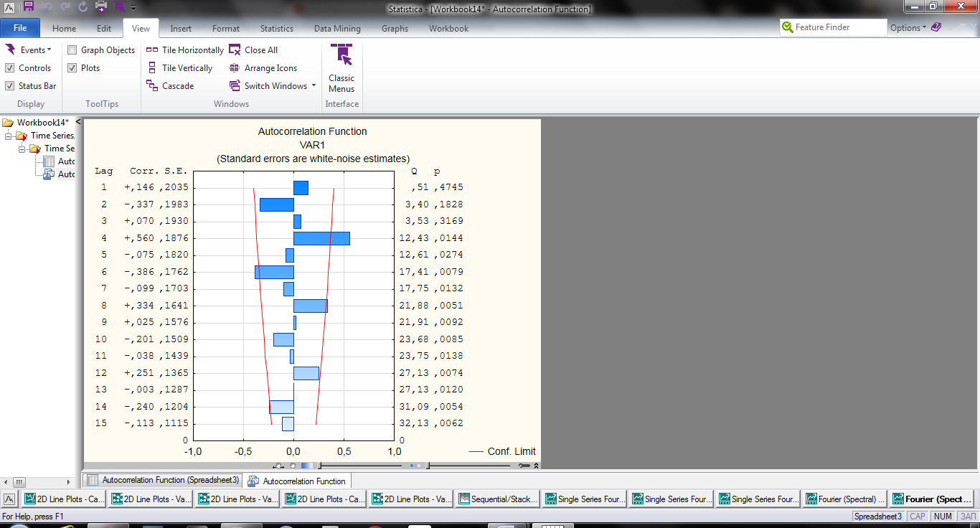Switch to Autocorrelation Function (Spreadsheet3) tab

pyautogui.click(x=163, y=480)
